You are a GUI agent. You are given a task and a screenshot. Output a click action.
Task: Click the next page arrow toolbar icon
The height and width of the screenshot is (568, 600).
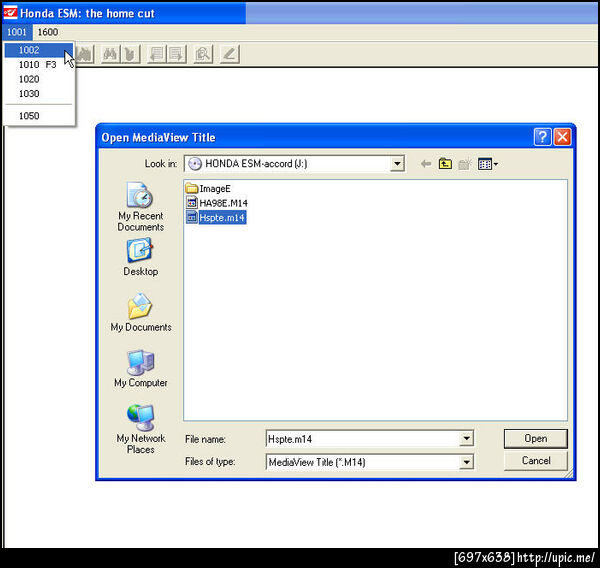point(176,54)
